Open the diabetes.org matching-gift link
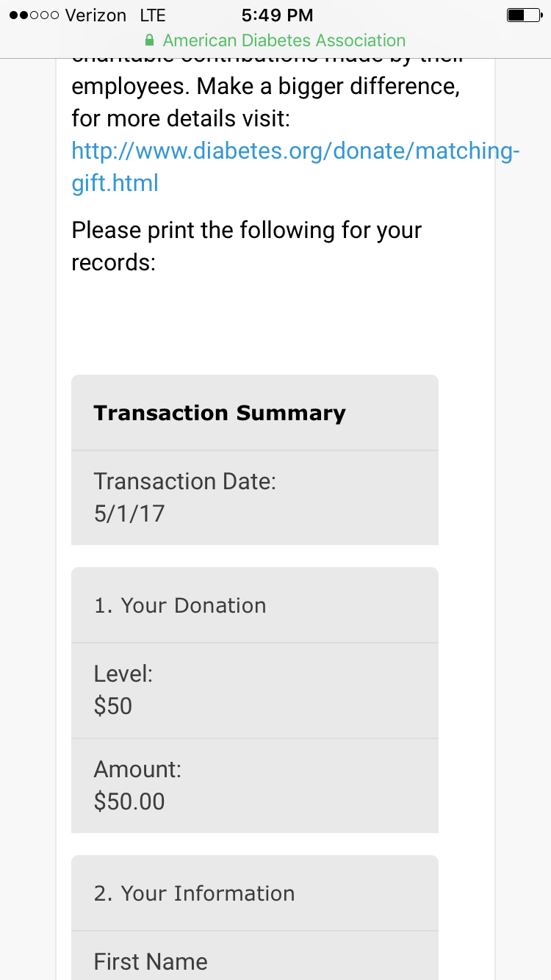Screen dimensions: 551x980 (x=295, y=167)
